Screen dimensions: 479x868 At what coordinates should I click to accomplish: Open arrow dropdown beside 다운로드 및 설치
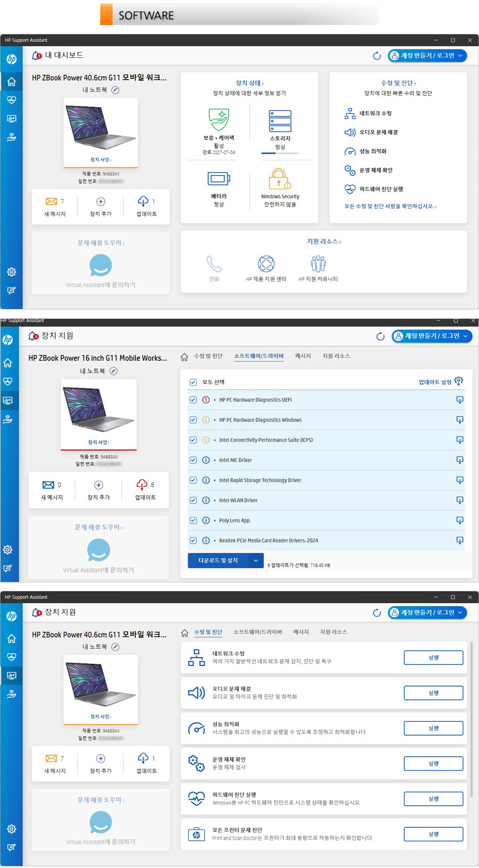[x=256, y=561]
